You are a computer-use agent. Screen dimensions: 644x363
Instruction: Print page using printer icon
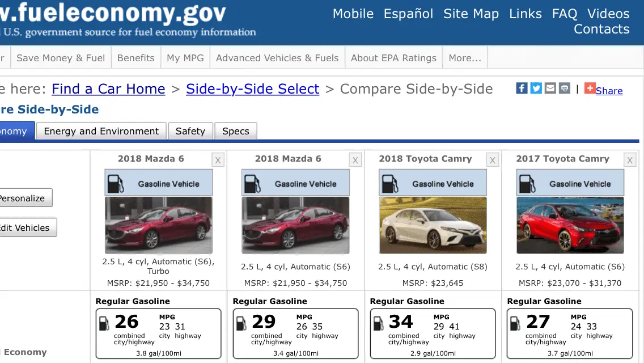click(564, 88)
